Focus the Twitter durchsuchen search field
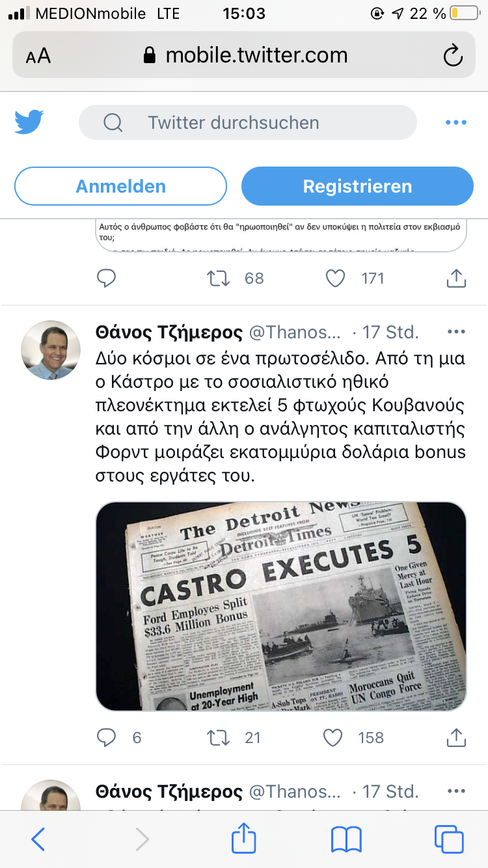 (x=247, y=122)
